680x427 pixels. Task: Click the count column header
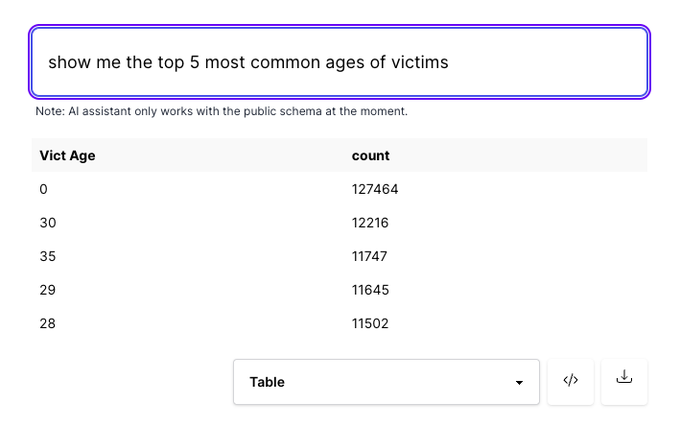371,155
